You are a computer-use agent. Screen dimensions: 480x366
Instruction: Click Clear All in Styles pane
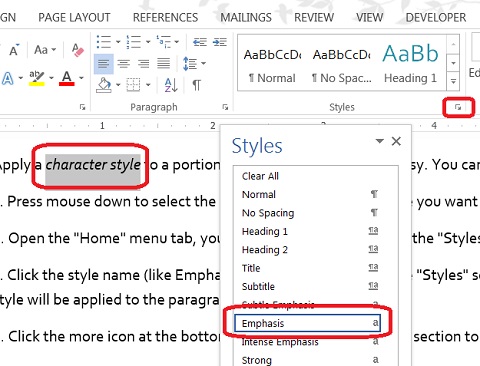(316, 176)
